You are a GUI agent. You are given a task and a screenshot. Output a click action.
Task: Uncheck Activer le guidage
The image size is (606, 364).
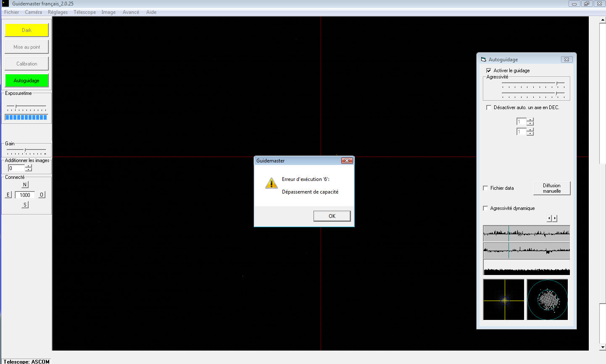pyautogui.click(x=488, y=71)
